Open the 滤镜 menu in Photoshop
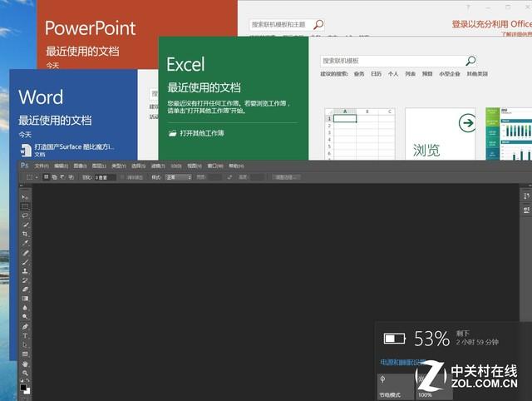This screenshot has width=532, height=401. click(158, 166)
